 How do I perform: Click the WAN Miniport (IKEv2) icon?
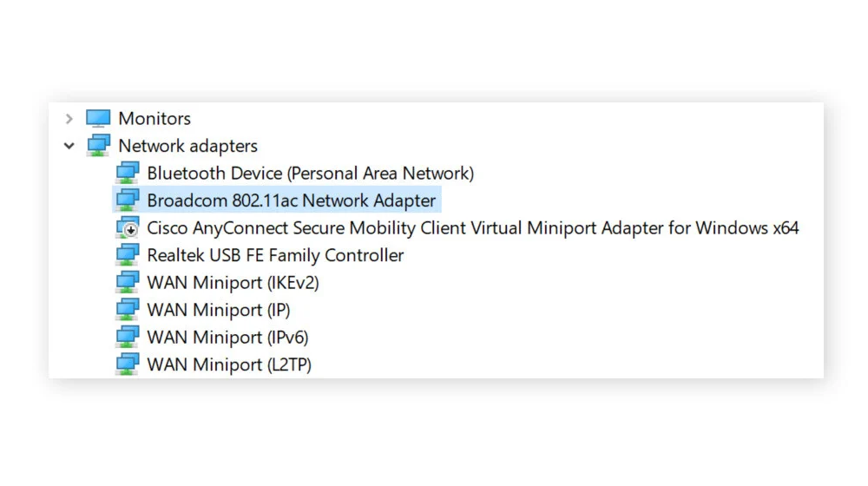point(128,282)
